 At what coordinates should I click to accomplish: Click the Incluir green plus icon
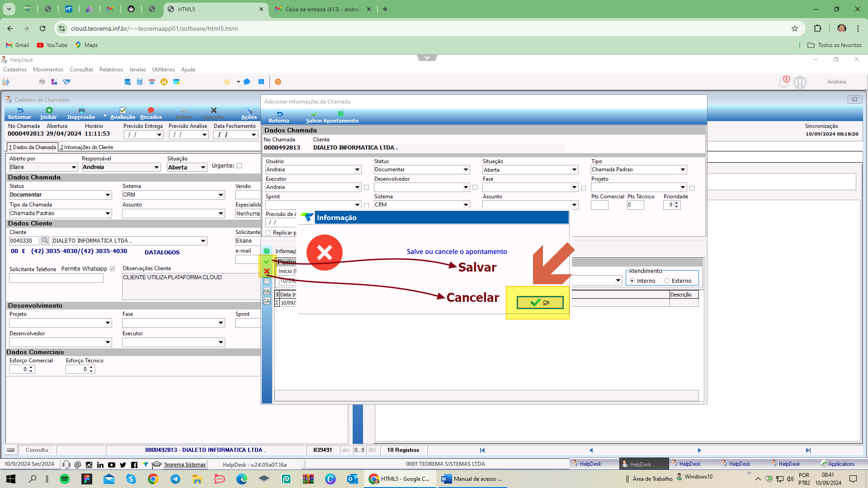pos(49,110)
